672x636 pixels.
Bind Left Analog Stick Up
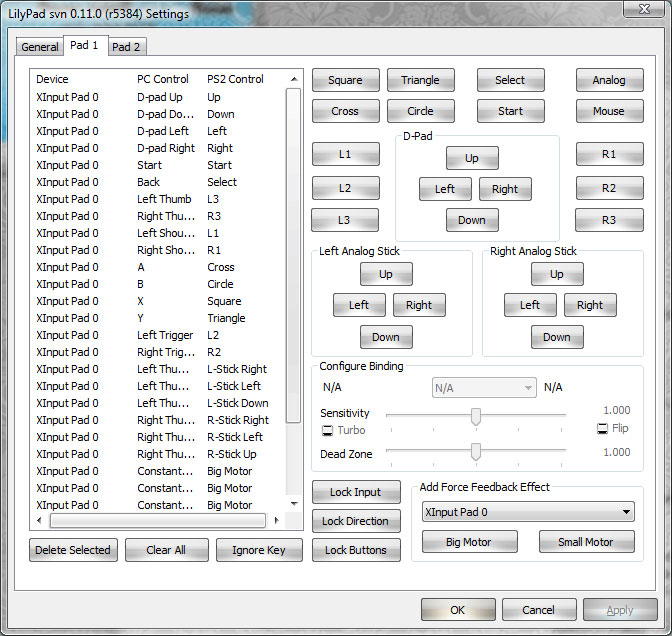pyautogui.click(x=386, y=274)
